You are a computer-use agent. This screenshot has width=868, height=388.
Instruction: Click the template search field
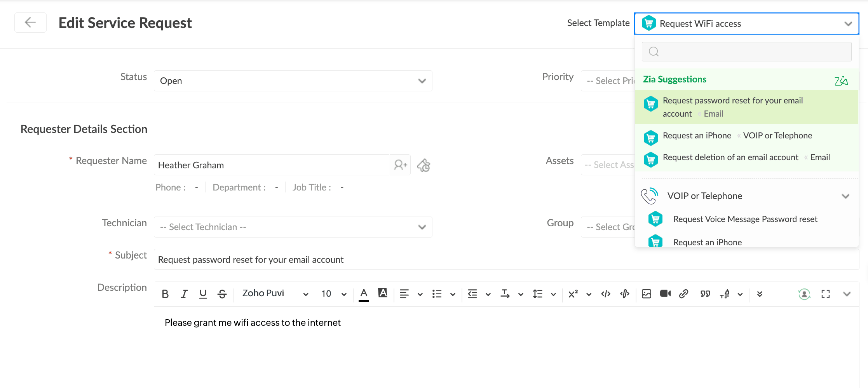(746, 52)
